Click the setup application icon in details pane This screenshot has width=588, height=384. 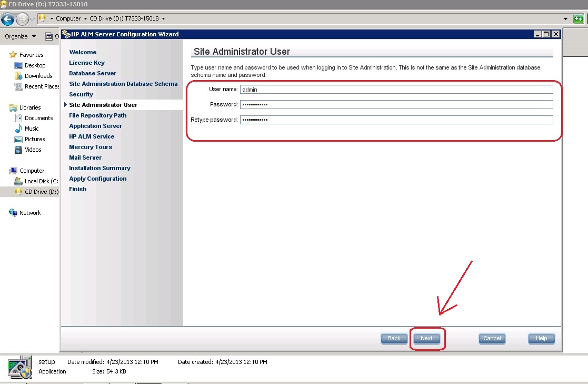click(x=19, y=368)
